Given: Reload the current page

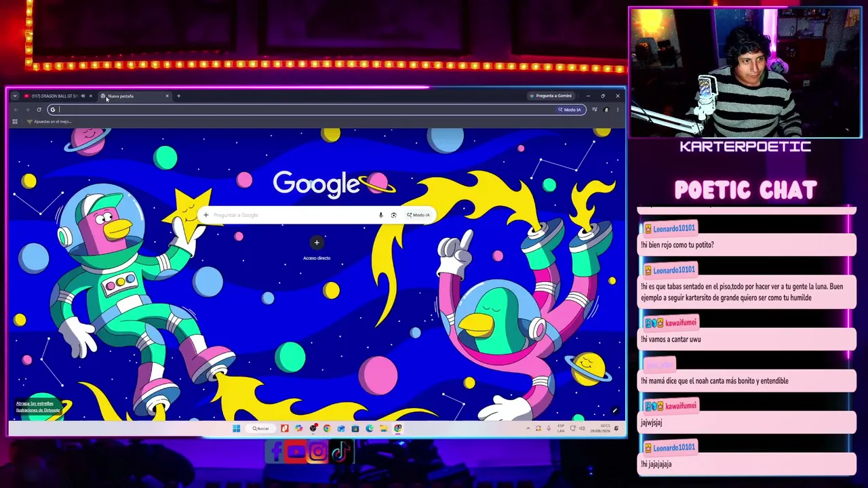Looking at the screenshot, I should coord(39,110).
